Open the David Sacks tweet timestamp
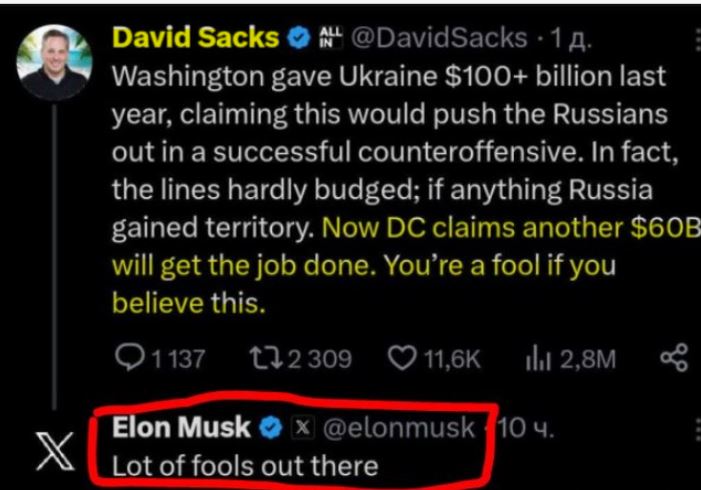Viewport: 701px width, 490px height. 571,38
